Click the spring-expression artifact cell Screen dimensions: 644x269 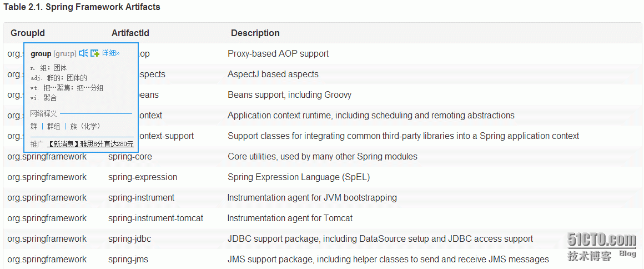[x=143, y=177]
